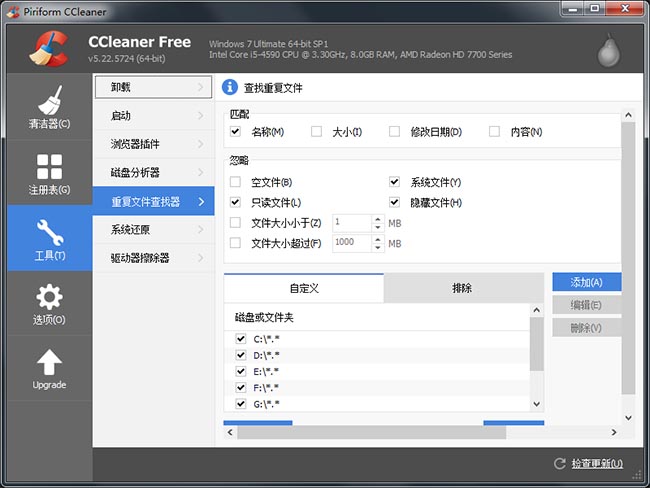Click the 重复文件查找器 chevron arrow

(x=201, y=202)
